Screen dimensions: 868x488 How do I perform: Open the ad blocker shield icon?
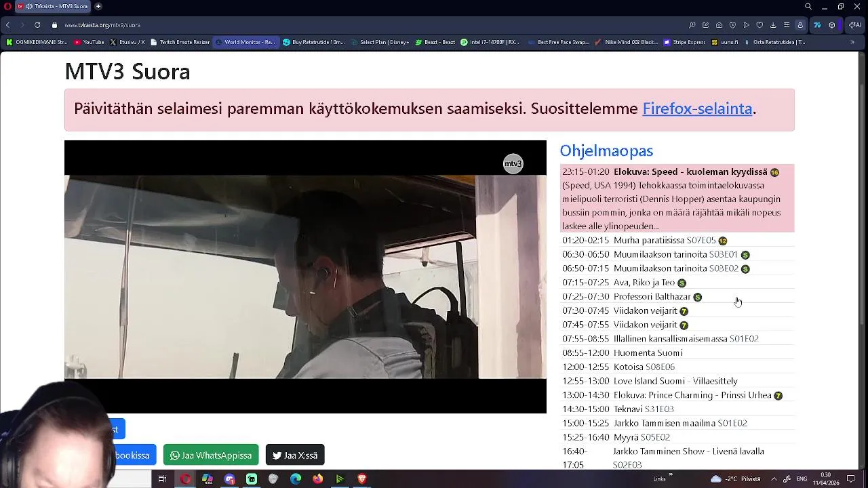732,25
